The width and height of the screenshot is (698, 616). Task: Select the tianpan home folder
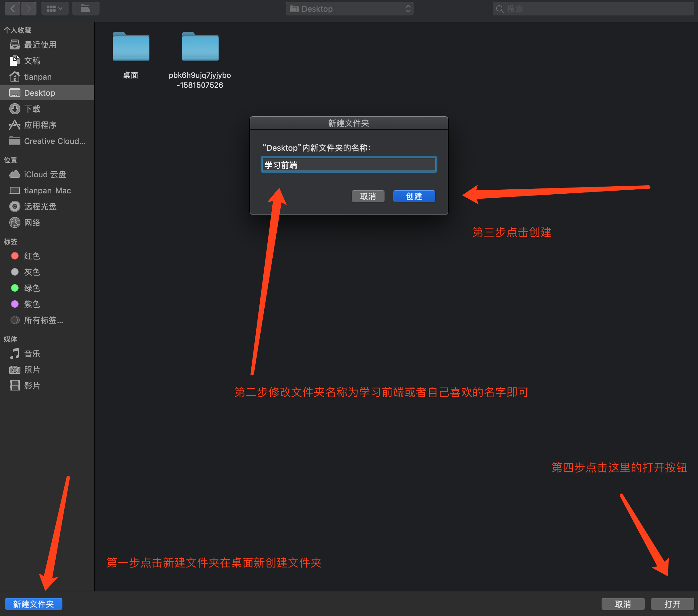click(x=38, y=77)
